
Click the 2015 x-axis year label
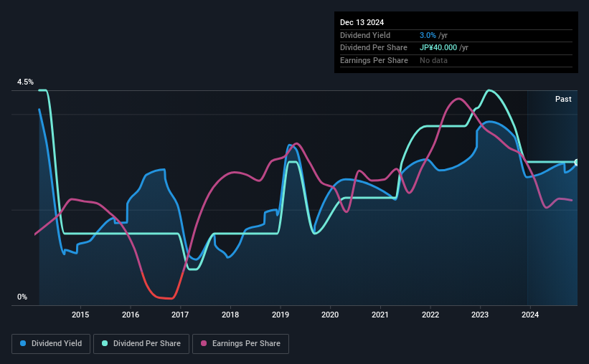coord(80,315)
